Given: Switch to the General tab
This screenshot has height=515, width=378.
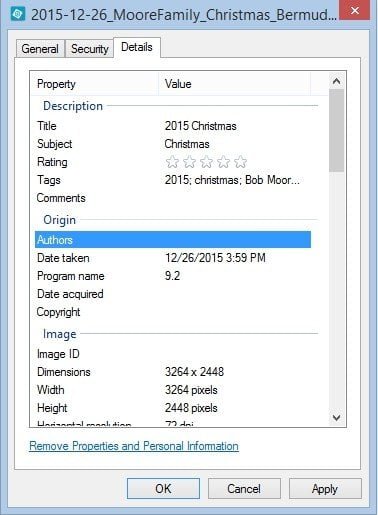Looking at the screenshot, I should point(40,49).
